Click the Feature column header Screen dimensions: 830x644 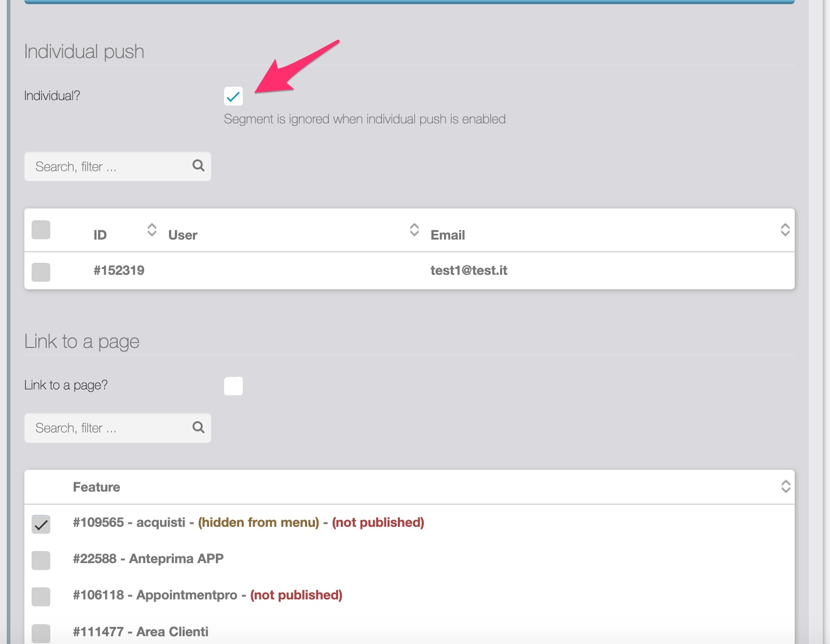96,487
